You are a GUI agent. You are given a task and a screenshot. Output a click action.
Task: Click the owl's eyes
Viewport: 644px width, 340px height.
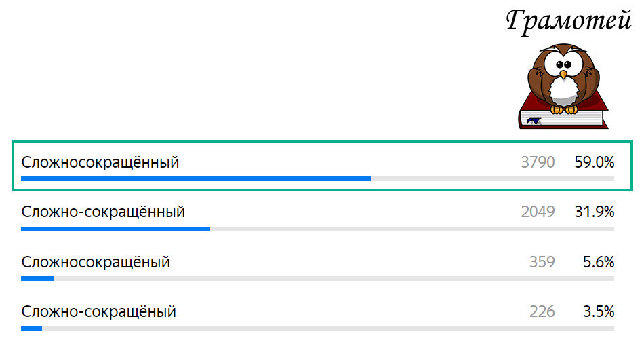pyautogui.click(x=563, y=64)
